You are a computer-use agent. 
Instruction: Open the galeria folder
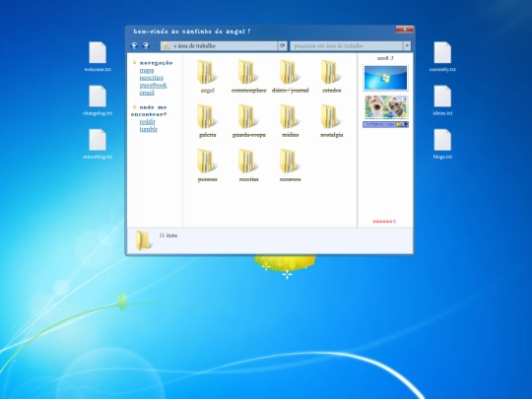207,121
